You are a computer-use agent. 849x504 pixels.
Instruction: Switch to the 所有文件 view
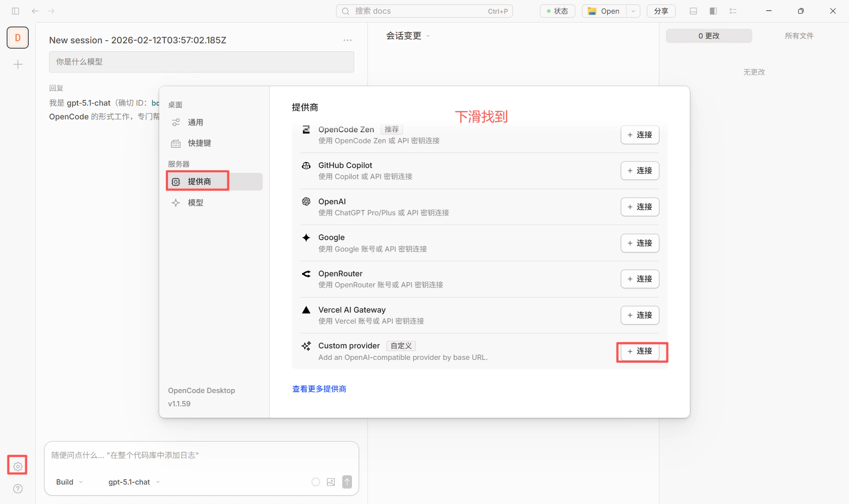point(799,36)
